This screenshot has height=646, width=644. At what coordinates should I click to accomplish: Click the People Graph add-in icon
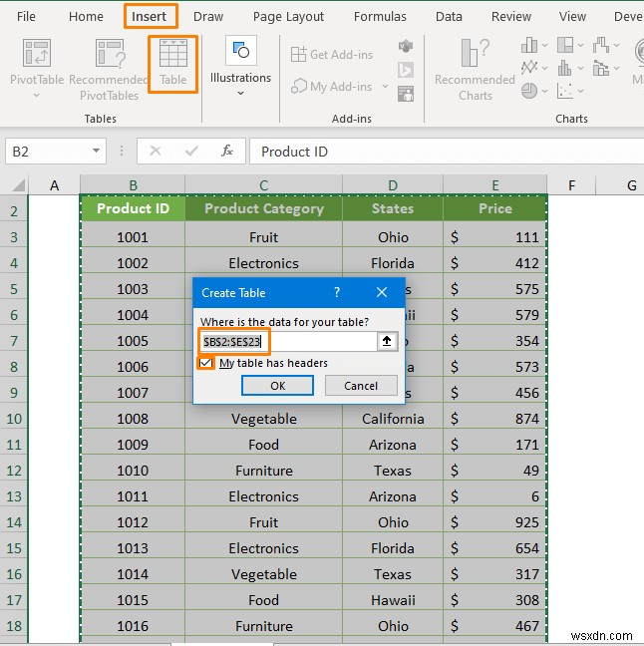point(406,94)
